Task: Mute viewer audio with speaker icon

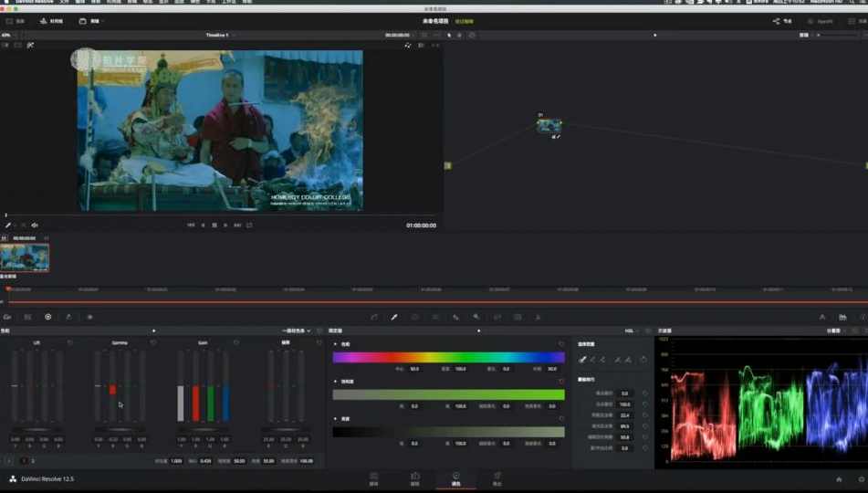Action: pos(35,225)
